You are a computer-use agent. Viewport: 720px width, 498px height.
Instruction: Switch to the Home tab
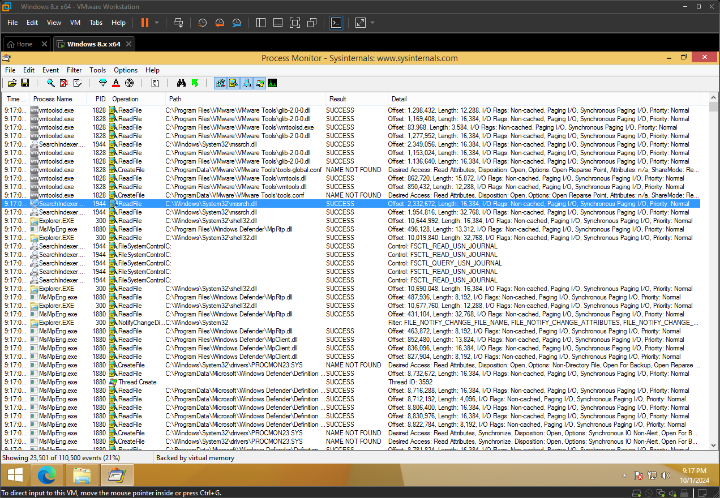[x=20, y=44]
